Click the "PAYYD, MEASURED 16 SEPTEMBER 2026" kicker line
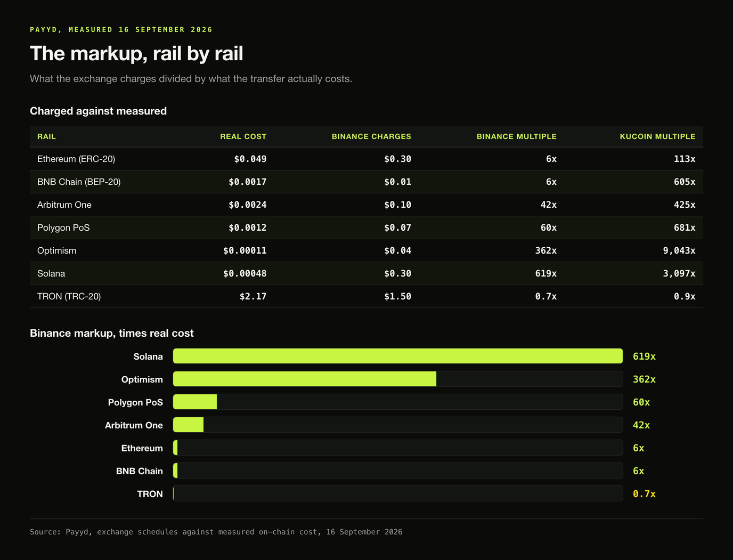This screenshot has width=733, height=560. pyautogui.click(x=121, y=30)
